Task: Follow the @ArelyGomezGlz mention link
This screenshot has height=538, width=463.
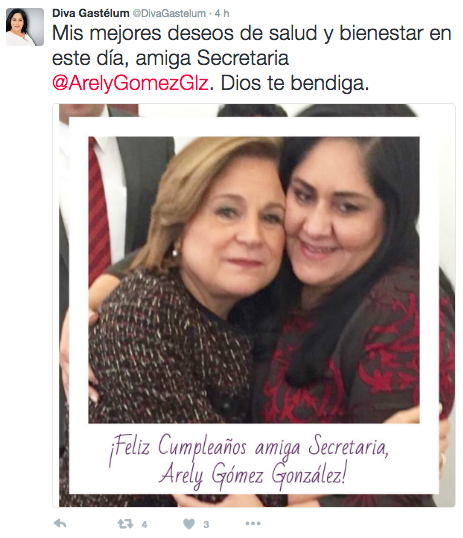Action: 130,83
